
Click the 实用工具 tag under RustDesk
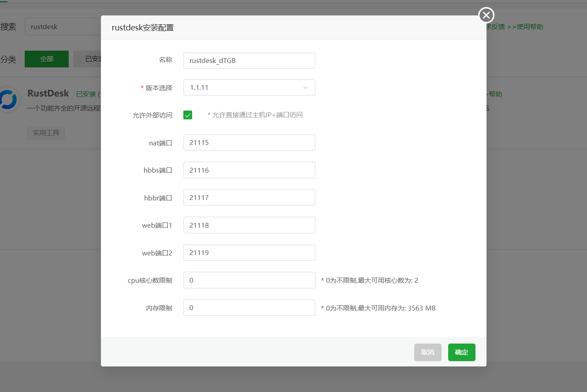pos(46,133)
